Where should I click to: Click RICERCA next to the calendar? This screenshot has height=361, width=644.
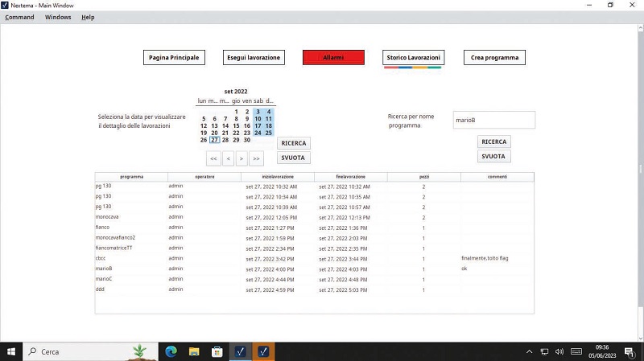(x=294, y=143)
